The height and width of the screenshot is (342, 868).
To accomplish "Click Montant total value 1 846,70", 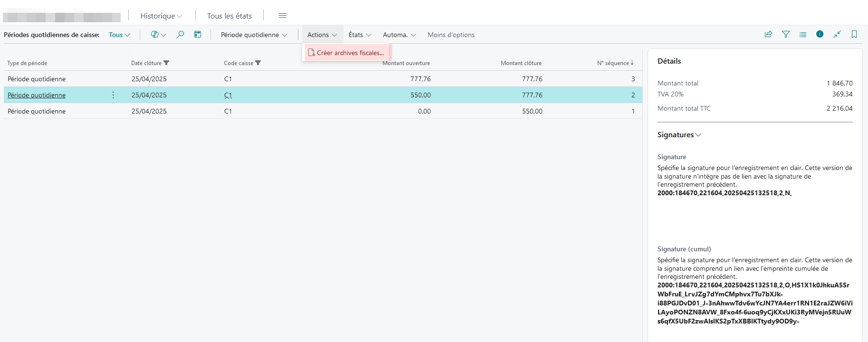I will point(839,83).
